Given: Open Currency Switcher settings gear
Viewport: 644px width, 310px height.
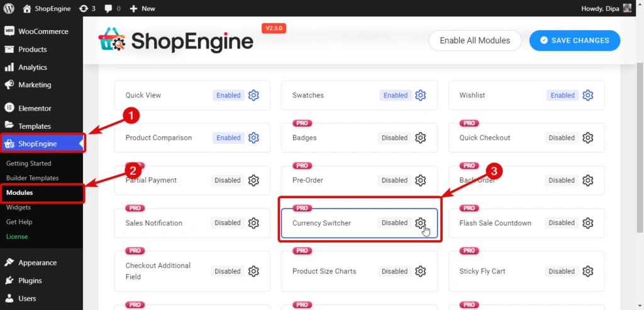Looking at the screenshot, I should (x=421, y=223).
